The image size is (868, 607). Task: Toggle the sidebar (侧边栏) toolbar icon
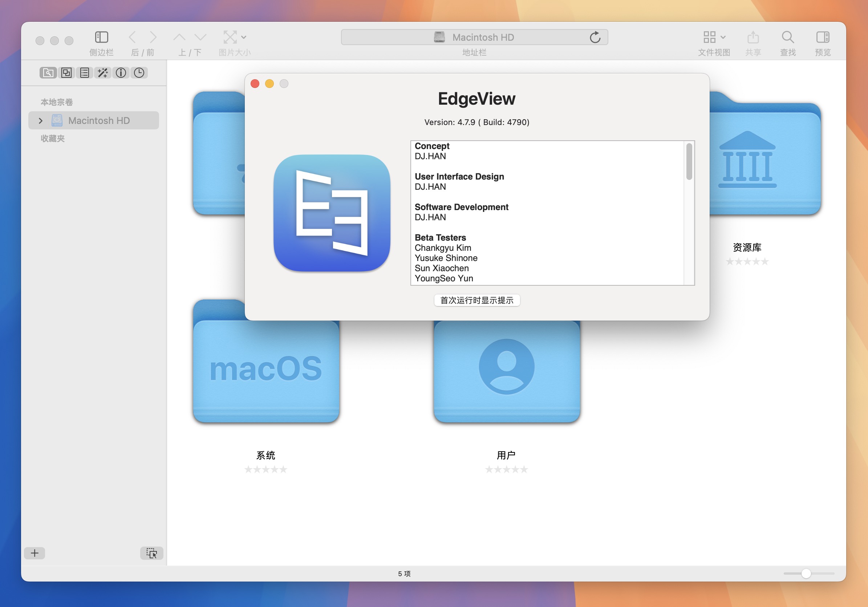point(101,37)
